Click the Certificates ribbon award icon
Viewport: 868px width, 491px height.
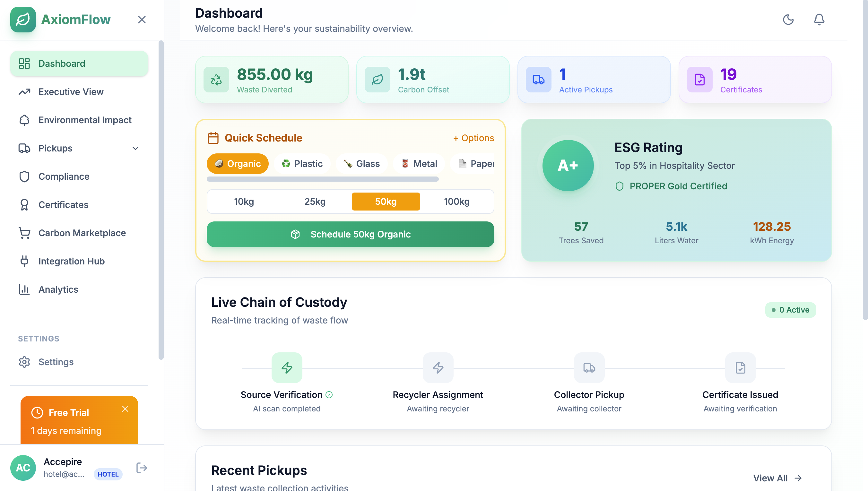pos(24,205)
